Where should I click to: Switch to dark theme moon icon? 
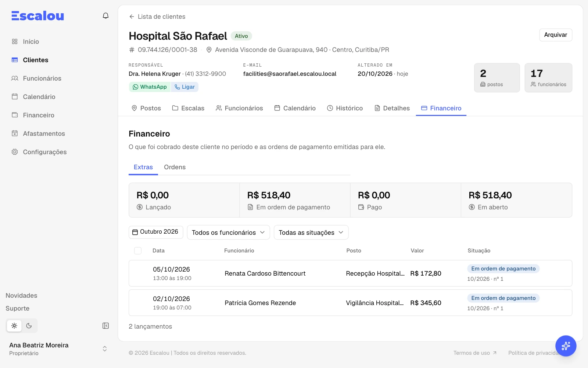29,326
